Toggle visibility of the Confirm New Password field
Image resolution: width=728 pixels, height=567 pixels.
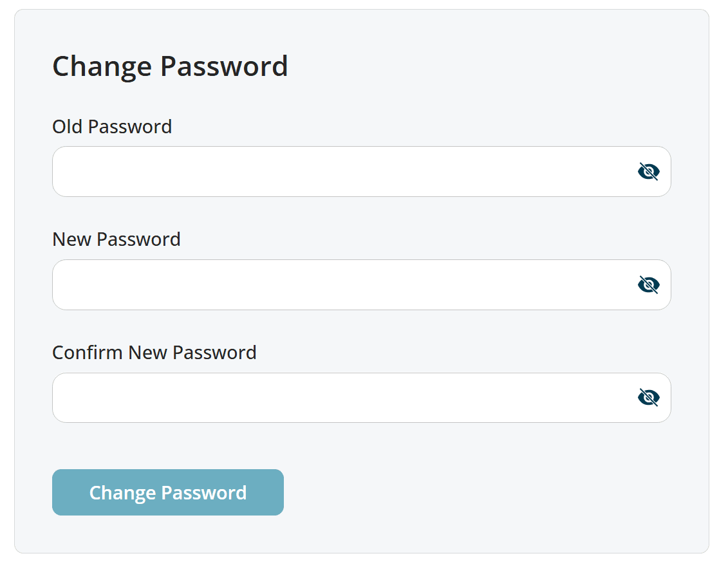(648, 398)
